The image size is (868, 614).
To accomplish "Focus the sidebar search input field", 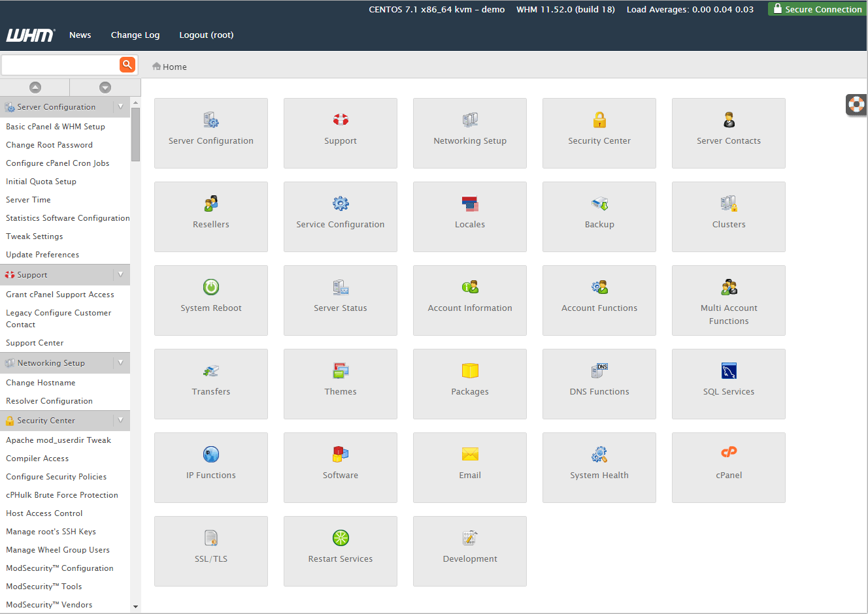I will click(x=60, y=64).
